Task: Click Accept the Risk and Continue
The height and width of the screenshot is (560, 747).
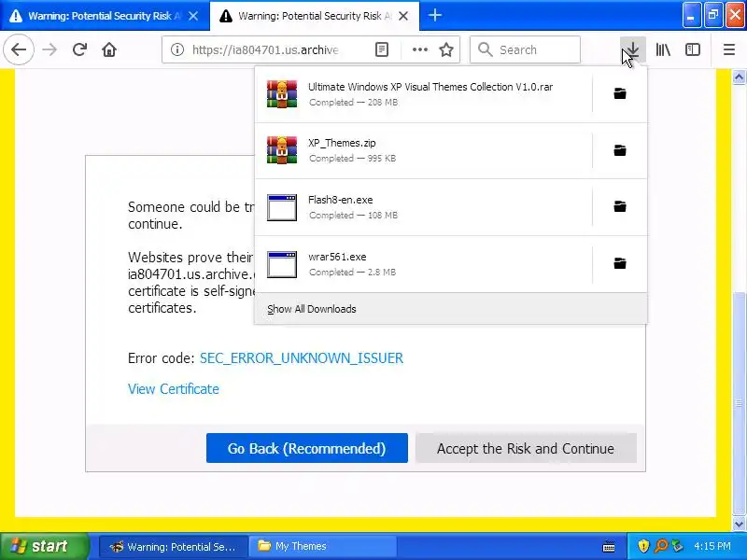Action: click(x=526, y=448)
